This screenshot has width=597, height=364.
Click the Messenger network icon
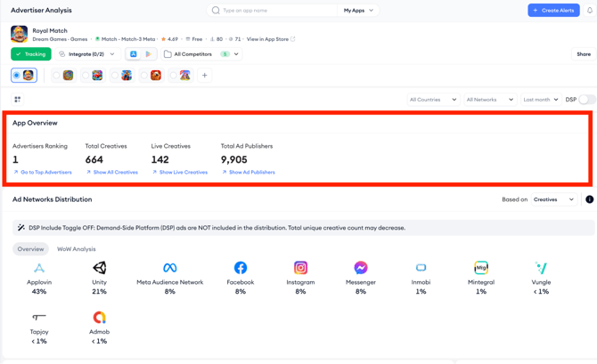coord(361,268)
